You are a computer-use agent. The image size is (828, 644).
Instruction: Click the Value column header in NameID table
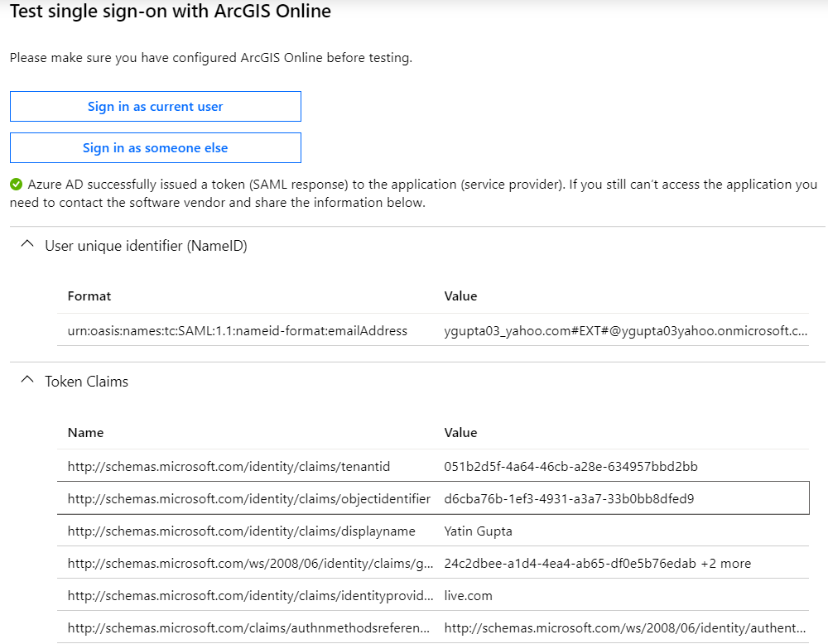(x=460, y=296)
